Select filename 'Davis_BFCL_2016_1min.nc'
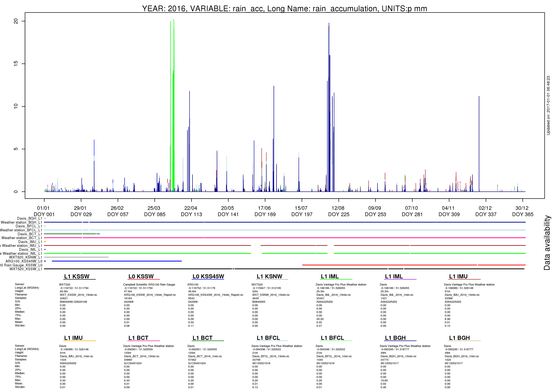Screen dimensions: 554x392 coord(334,356)
